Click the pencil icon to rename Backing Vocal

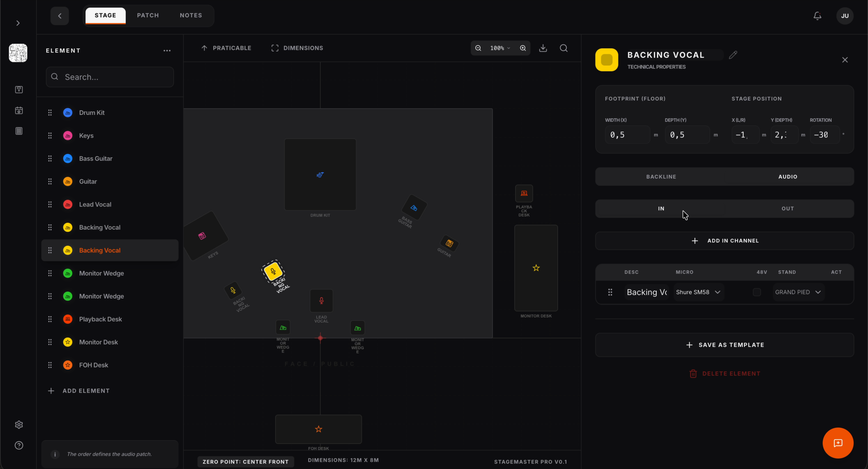point(733,55)
